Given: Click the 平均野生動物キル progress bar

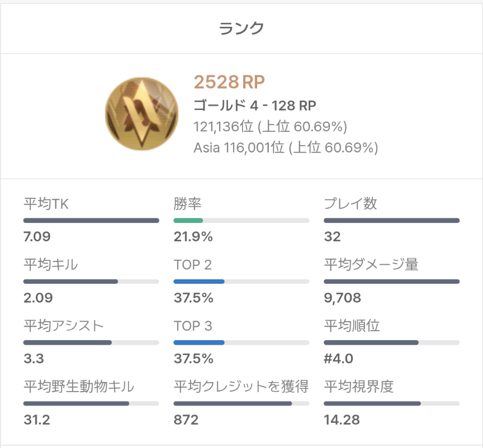Looking at the screenshot, I should tap(91, 403).
